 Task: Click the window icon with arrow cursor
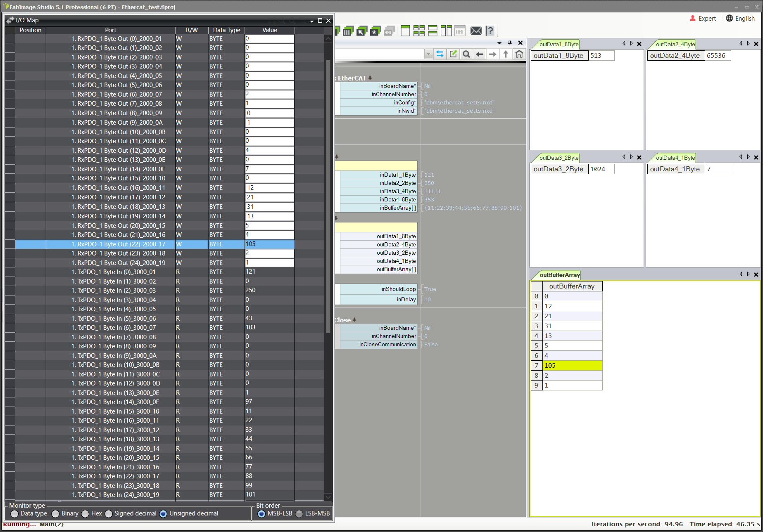pyautogui.click(x=362, y=31)
